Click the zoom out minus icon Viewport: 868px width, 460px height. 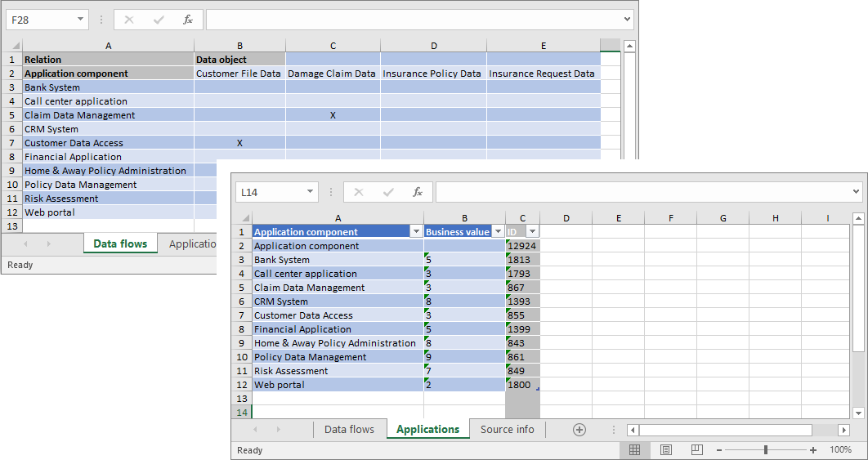point(719,450)
